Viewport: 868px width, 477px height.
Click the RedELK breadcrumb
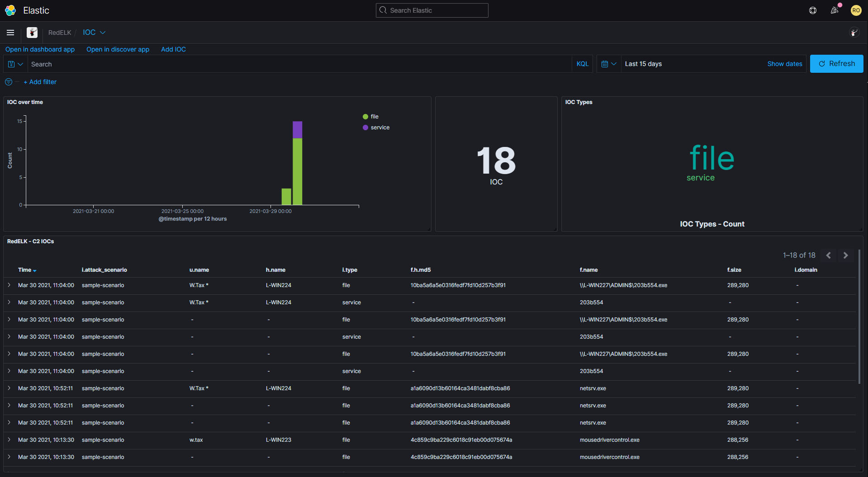pyautogui.click(x=60, y=33)
